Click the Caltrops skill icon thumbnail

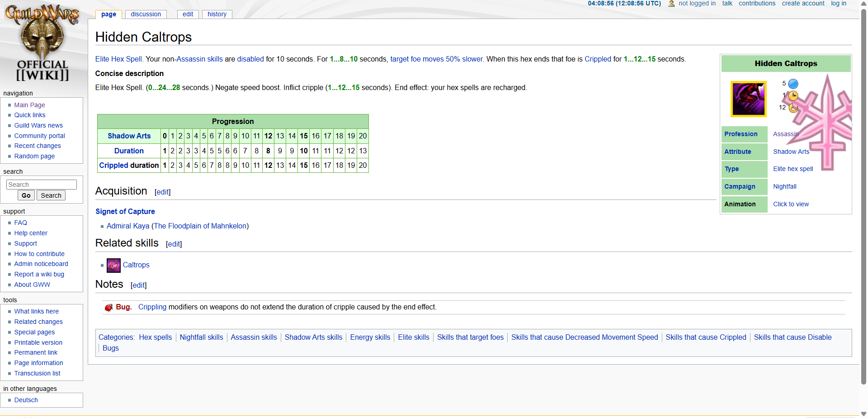point(113,266)
